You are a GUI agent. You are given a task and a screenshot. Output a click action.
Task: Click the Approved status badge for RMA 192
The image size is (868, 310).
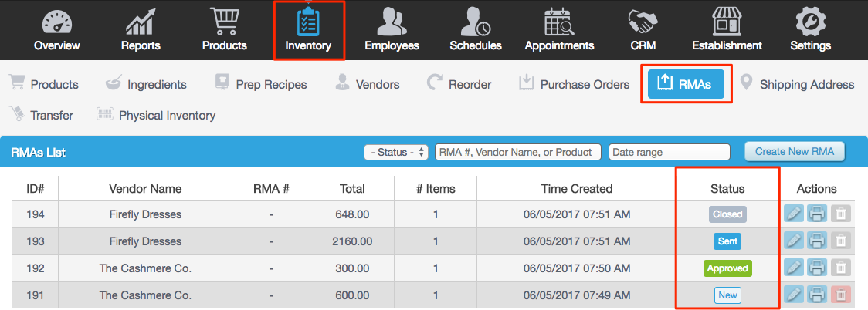pos(727,268)
